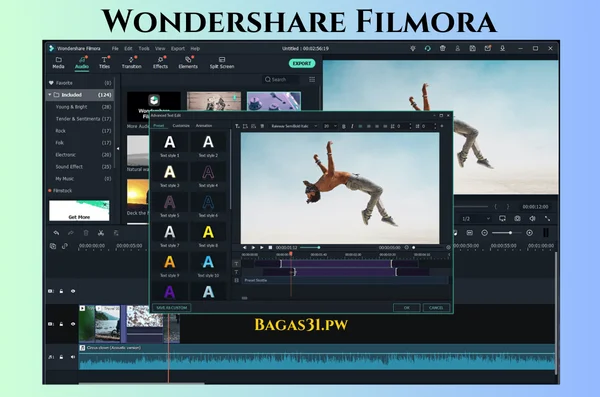Click OK in Advanced Text Edit

[x=406, y=308]
